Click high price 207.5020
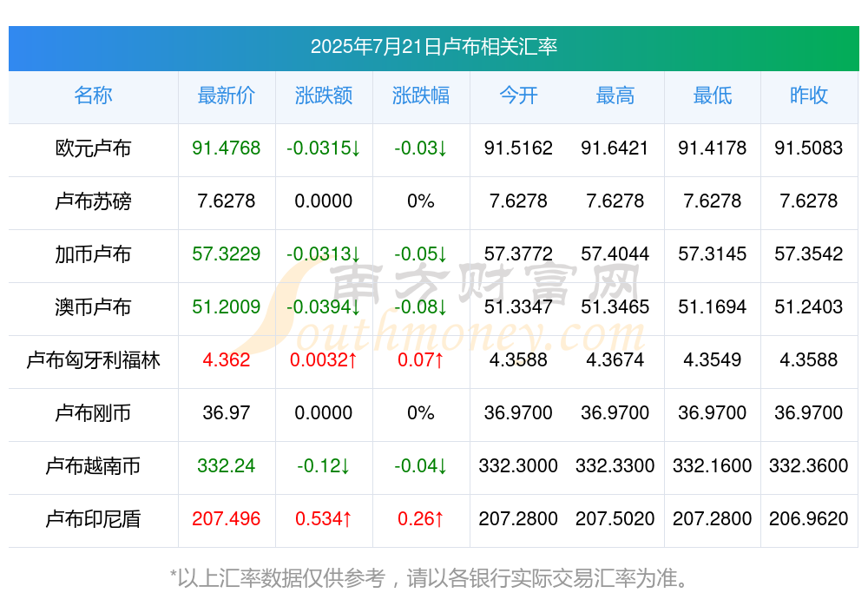 pos(615,518)
